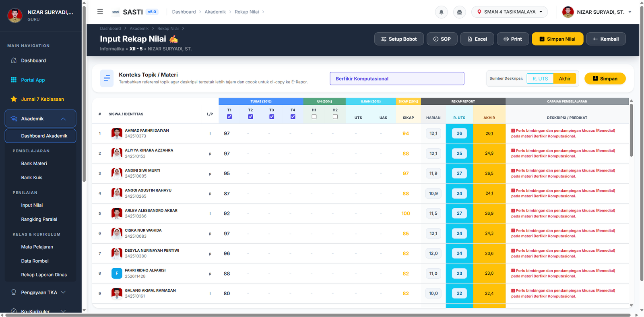Click the Akademik graduation cap icon
The width and height of the screenshot is (644, 317).
tap(14, 119)
